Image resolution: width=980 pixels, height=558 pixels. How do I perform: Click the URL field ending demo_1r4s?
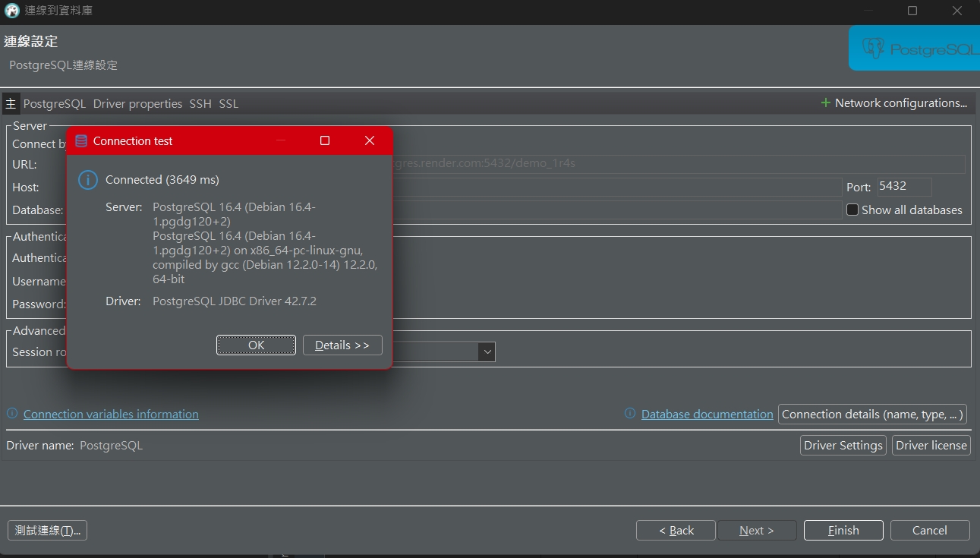pyautogui.click(x=679, y=164)
